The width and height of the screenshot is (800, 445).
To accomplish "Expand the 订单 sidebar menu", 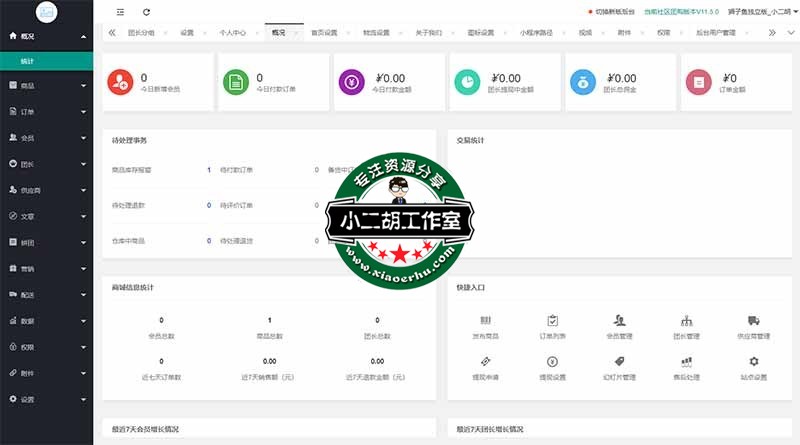I will click(x=46, y=112).
